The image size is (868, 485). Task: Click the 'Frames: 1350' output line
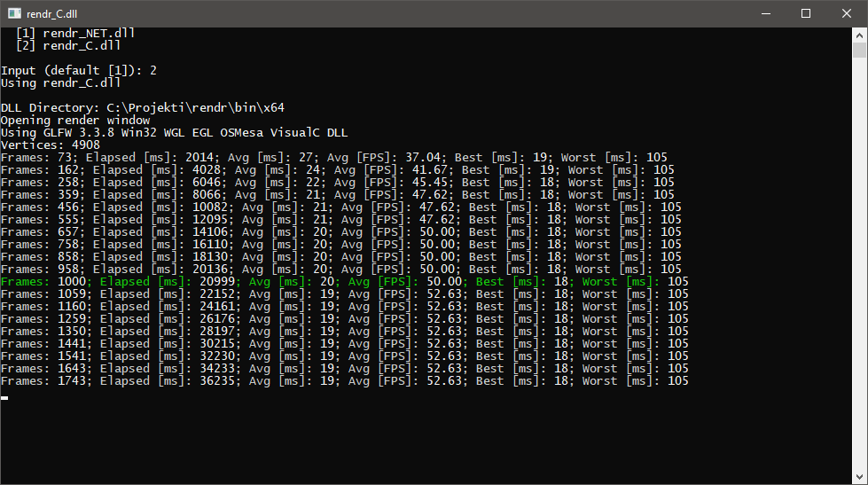click(x=344, y=331)
